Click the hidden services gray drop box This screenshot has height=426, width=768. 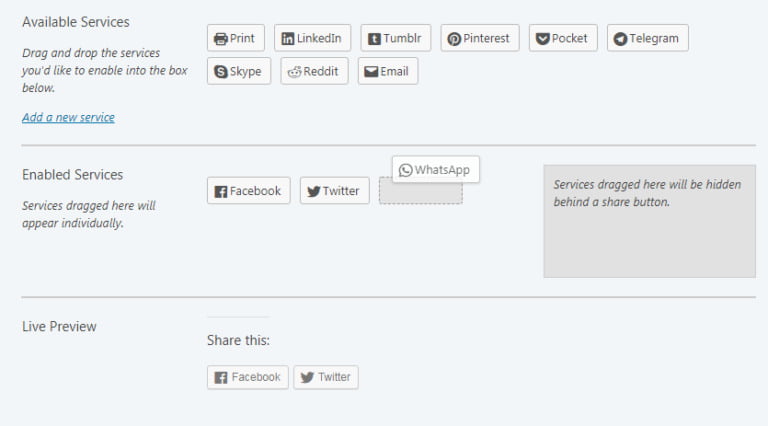click(649, 221)
